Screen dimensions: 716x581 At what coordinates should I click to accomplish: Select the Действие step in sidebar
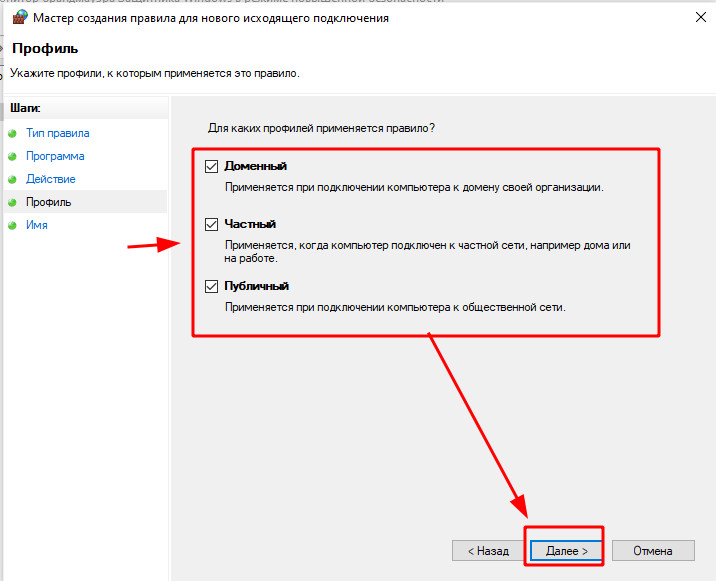coord(51,179)
